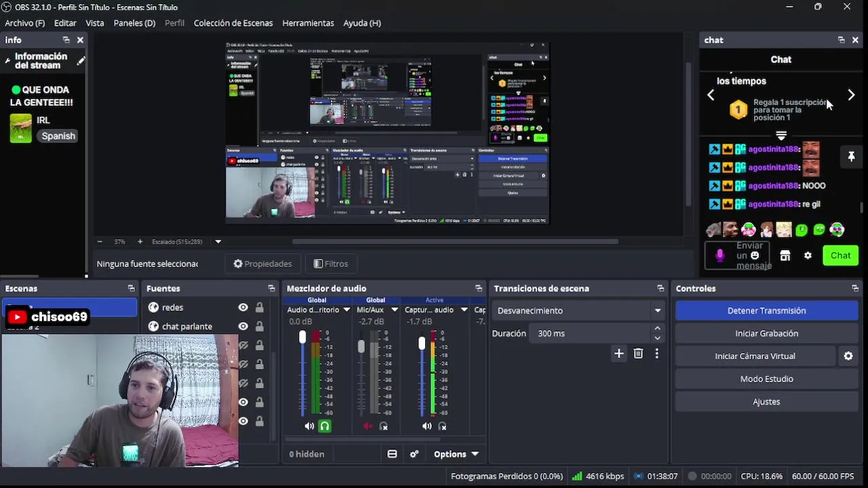Image resolution: width=868 pixels, height=488 pixels.
Task: Open virtual camera settings gear
Action: [848, 356]
